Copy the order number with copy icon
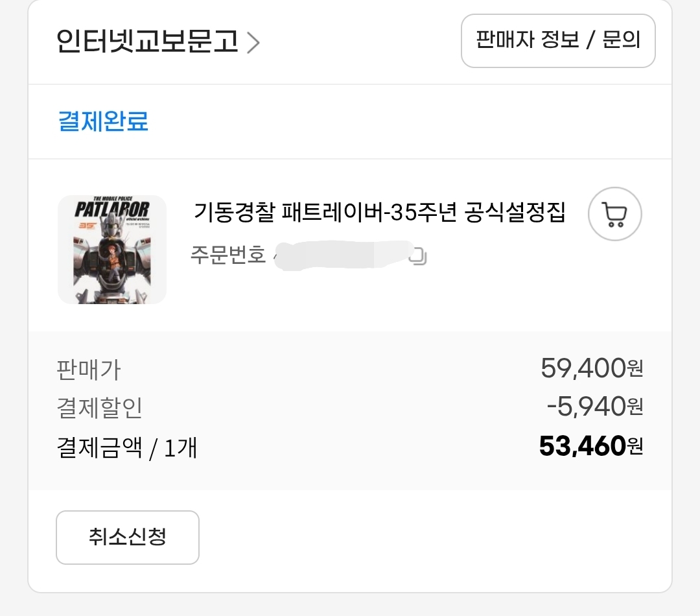Image resolution: width=700 pixels, height=616 pixels. pos(419,257)
